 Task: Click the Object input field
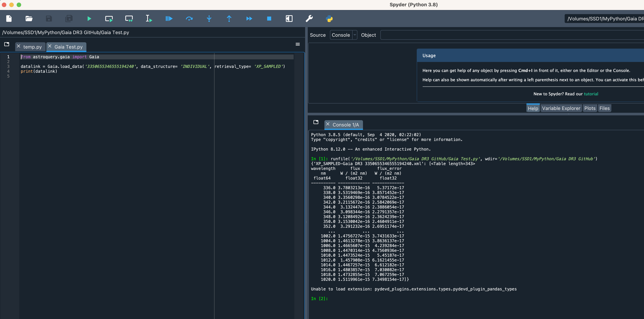click(x=512, y=35)
